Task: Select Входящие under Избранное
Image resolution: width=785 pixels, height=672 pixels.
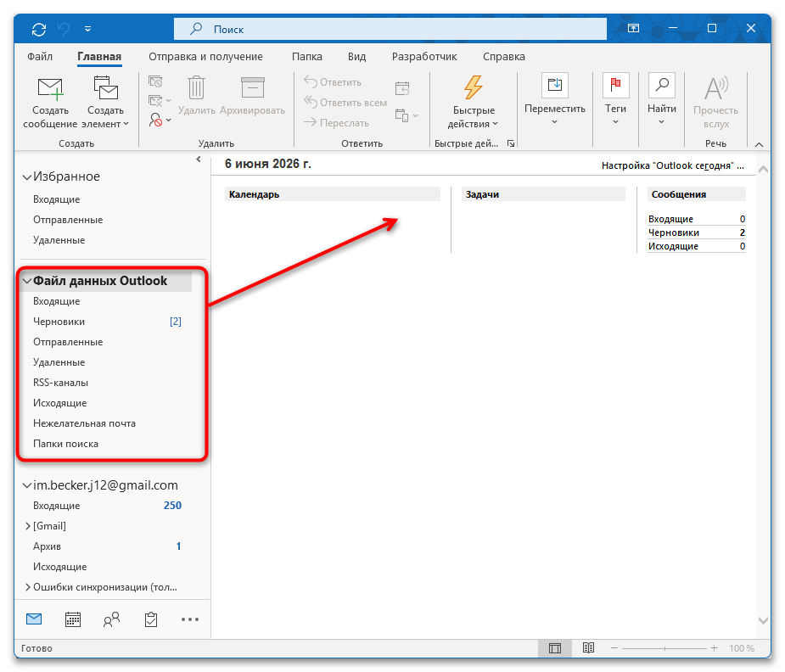Action: pyautogui.click(x=56, y=199)
